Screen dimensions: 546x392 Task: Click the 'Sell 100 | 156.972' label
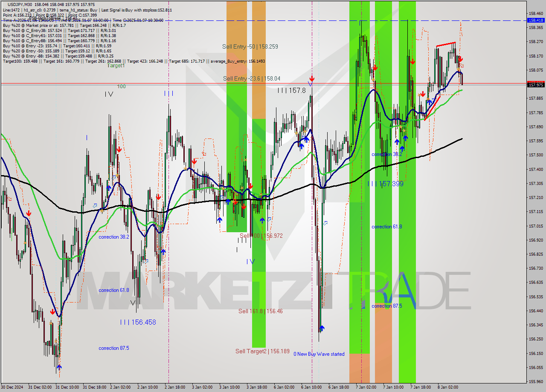tap(261, 236)
